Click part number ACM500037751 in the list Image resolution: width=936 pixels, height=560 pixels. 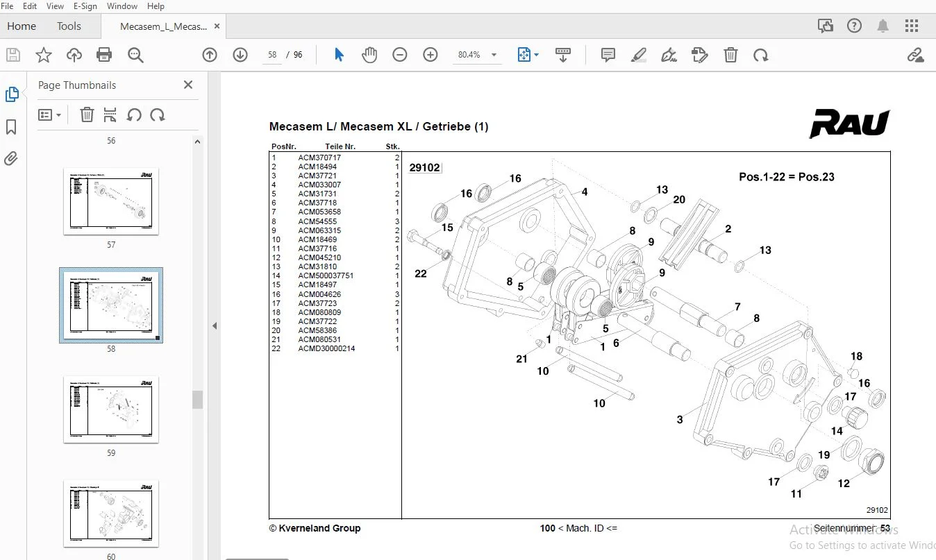coord(326,275)
